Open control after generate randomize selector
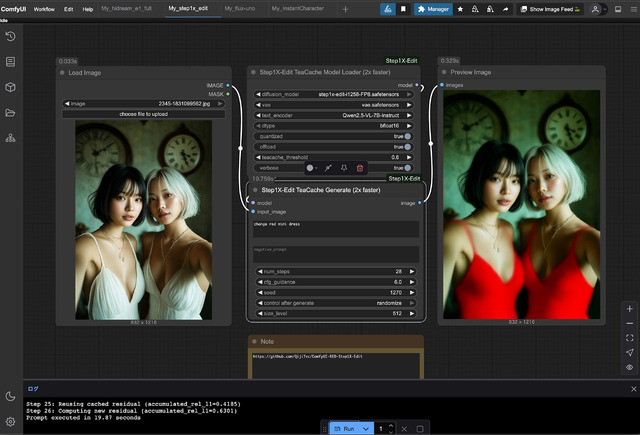The width and height of the screenshot is (640, 435). [336, 303]
